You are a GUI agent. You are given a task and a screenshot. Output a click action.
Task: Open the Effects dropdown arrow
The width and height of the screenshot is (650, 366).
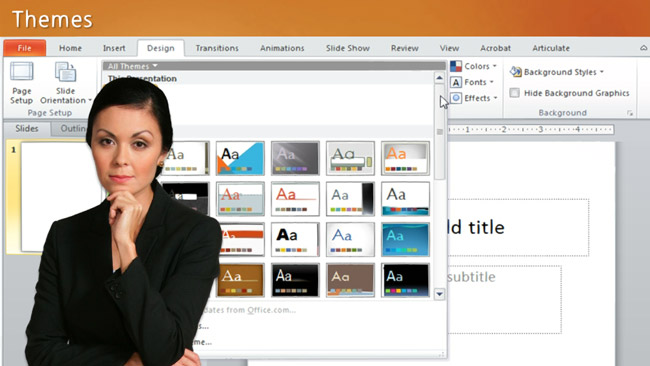[495, 98]
